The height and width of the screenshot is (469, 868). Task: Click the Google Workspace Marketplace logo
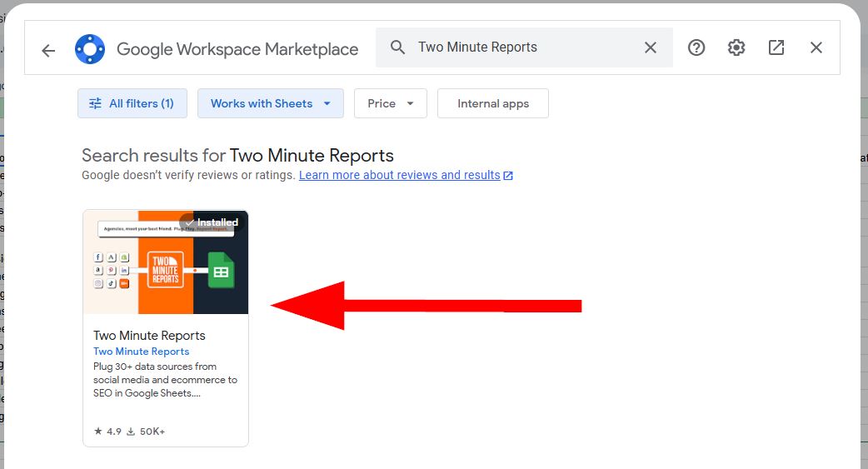90,49
